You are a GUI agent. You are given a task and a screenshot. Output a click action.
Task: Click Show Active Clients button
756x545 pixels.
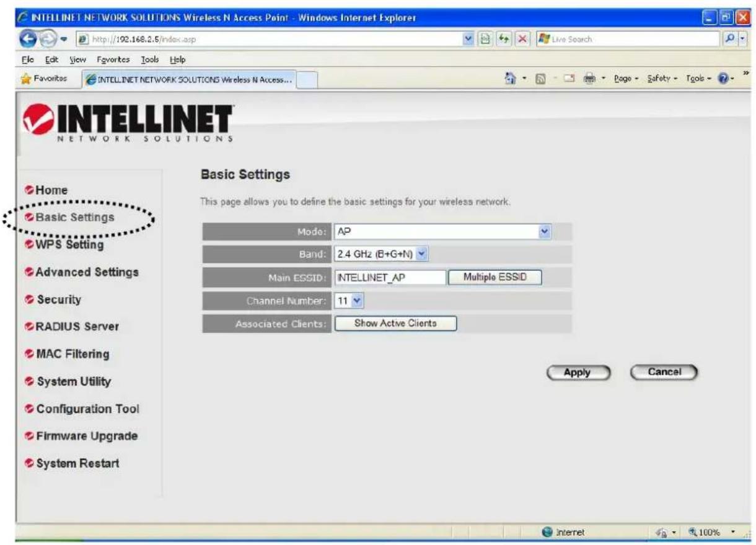coord(395,323)
